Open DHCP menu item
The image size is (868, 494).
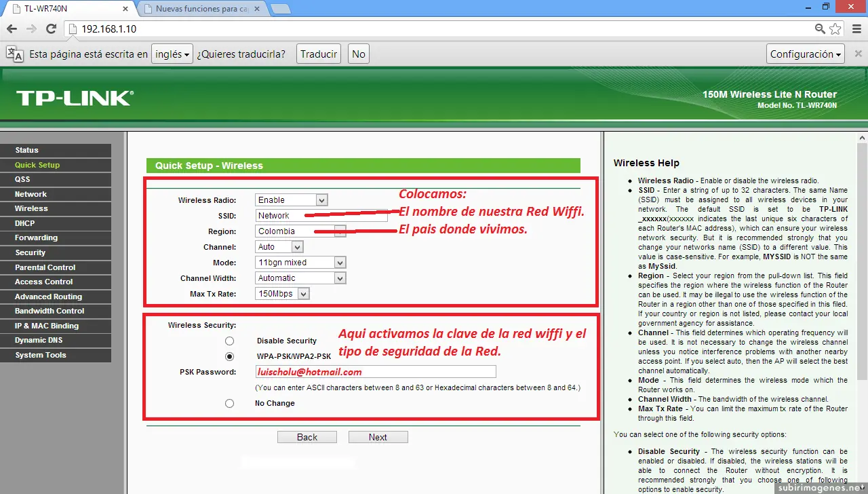click(56, 223)
